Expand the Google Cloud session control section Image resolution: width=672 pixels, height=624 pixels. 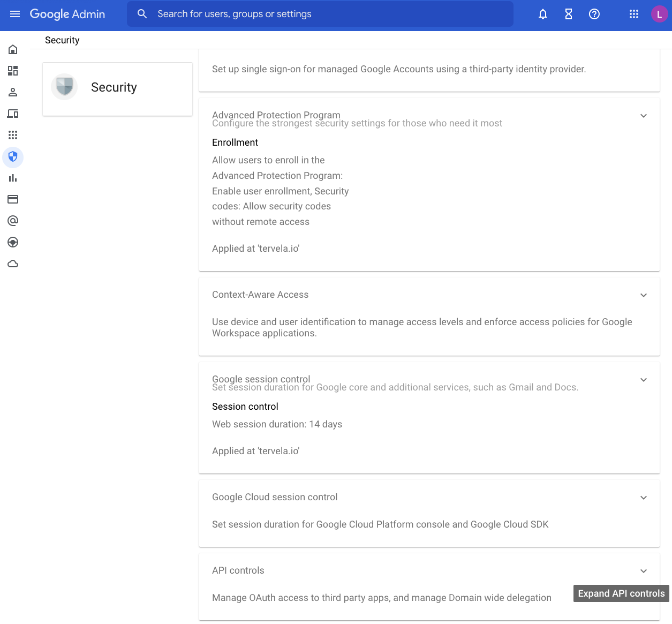coord(644,498)
